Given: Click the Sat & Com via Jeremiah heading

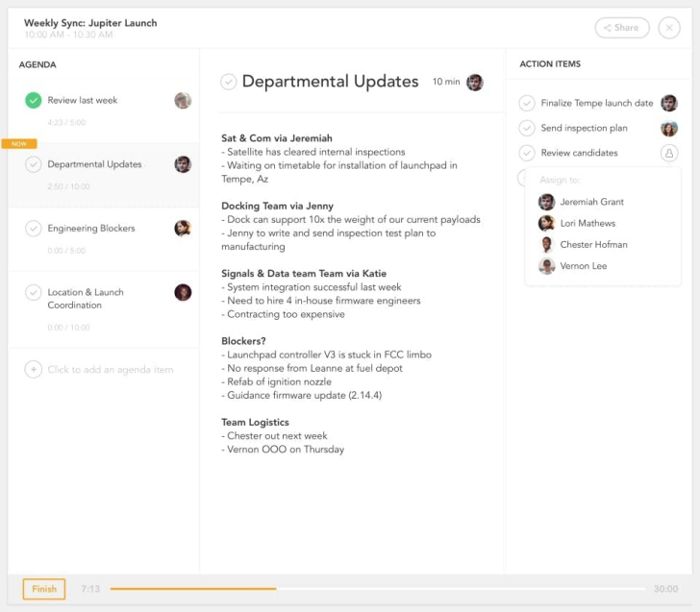Looking at the screenshot, I should coord(277,138).
